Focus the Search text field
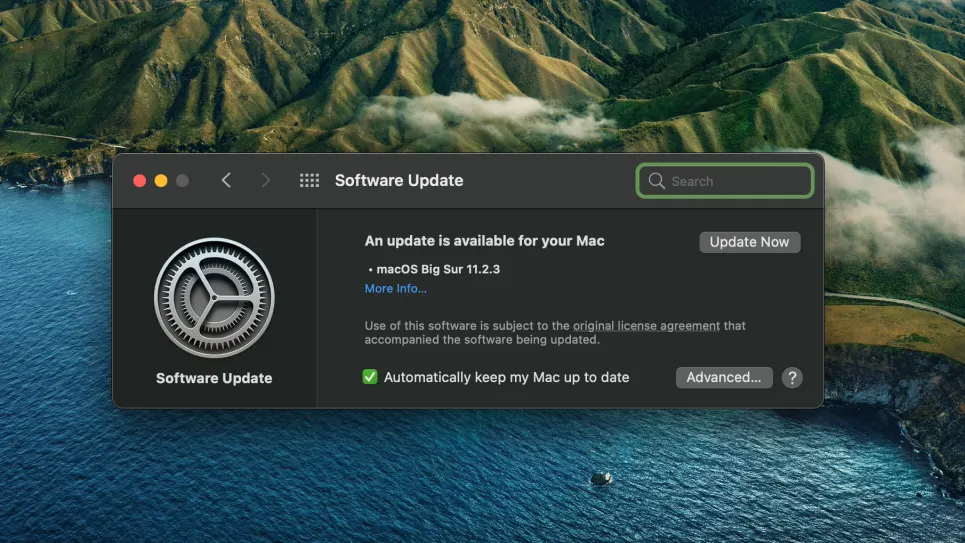 [x=737, y=181]
